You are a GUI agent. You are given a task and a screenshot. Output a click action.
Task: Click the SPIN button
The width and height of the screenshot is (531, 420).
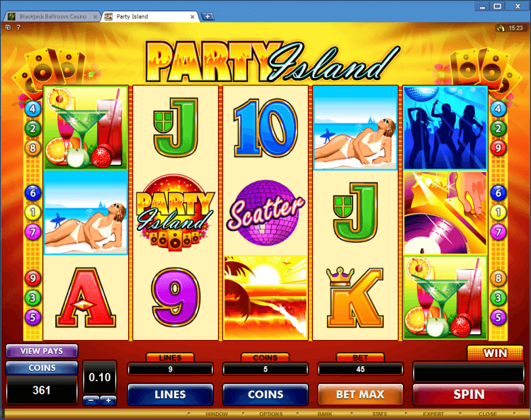pos(469,395)
